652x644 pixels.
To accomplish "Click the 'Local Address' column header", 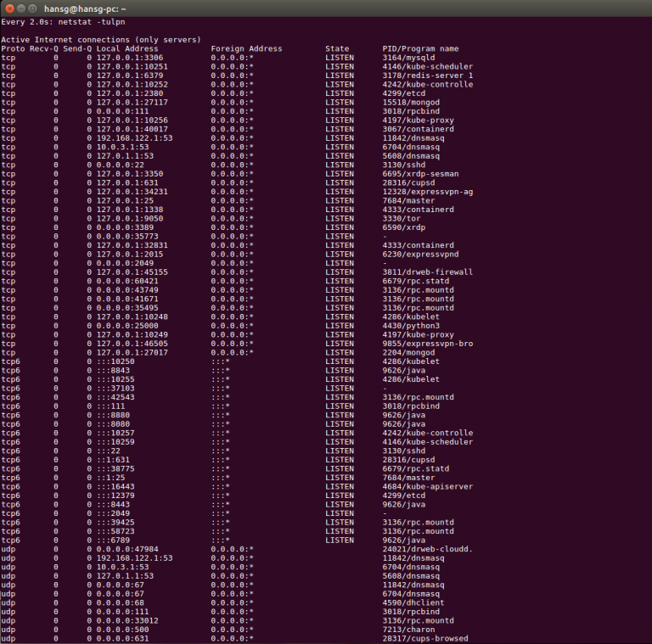I will pos(126,49).
